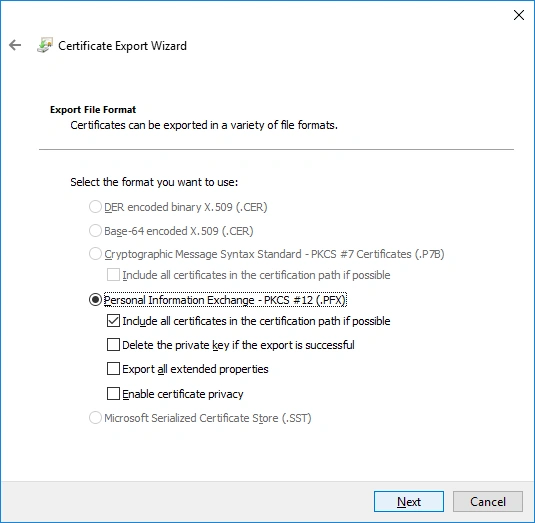Viewport: 535px width, 523px height.
Task: Click the Export File Format heading
Action: point(93,110)
